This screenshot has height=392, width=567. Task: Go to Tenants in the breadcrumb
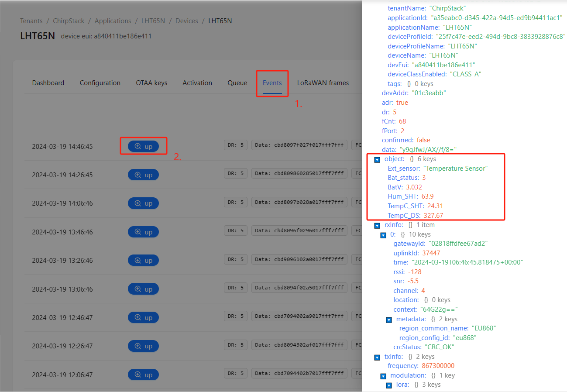click(x=31, y=21)
